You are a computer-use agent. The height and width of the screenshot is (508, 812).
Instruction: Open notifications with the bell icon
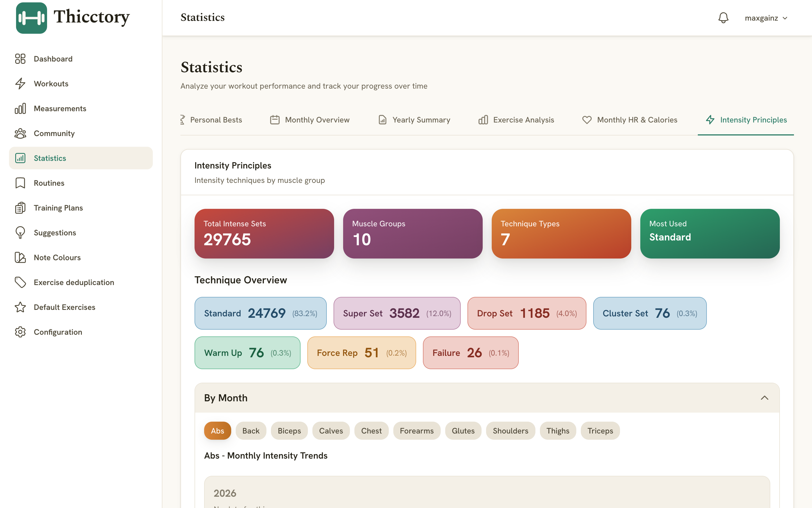coord(723,18)
